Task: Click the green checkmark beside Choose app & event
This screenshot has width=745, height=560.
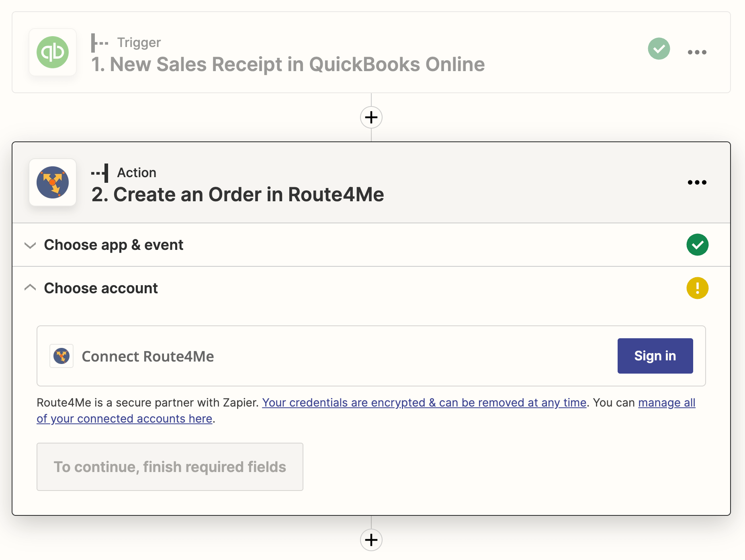Action: pyautogui.click(x=698, y=245)
